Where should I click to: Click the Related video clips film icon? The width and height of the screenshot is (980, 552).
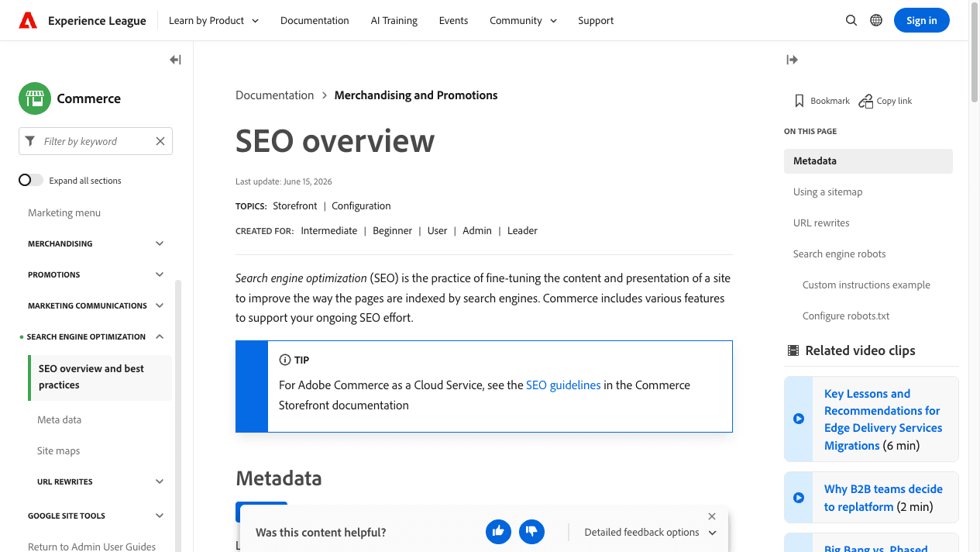point(793,350)
